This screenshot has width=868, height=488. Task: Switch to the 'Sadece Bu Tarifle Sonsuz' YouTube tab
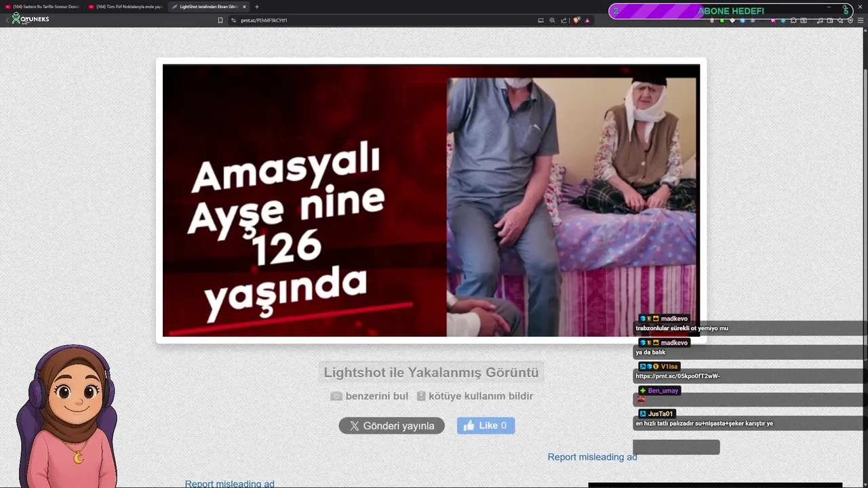43,7
